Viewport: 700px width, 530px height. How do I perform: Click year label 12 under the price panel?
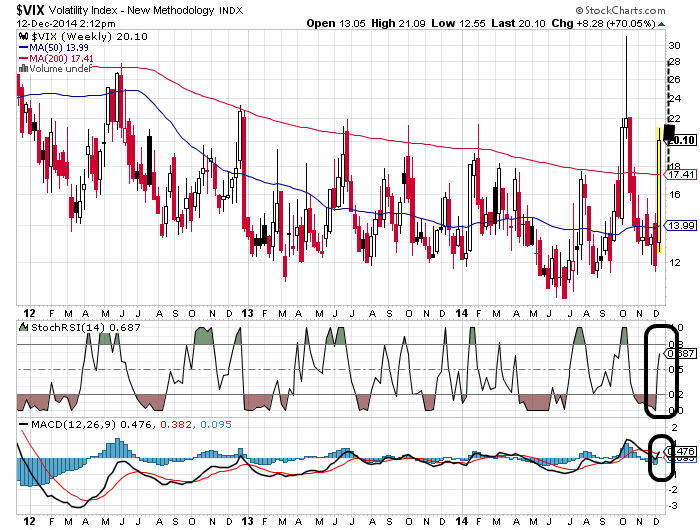pos(29,313)
